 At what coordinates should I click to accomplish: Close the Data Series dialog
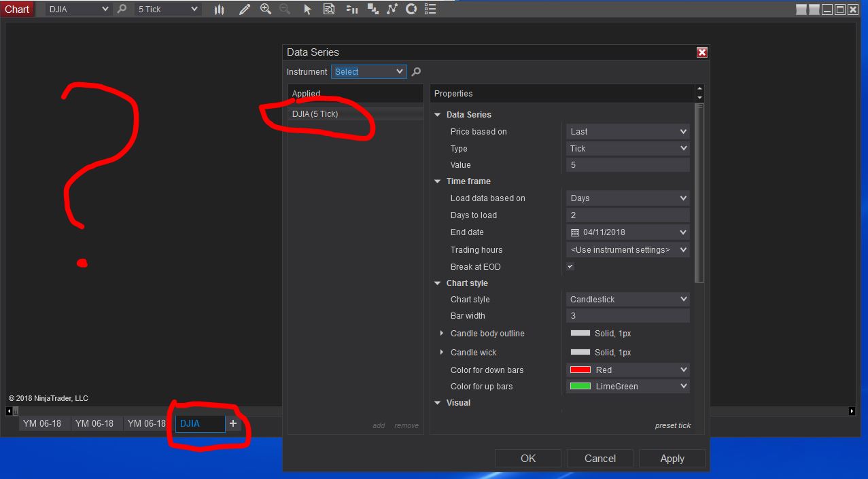702,52
